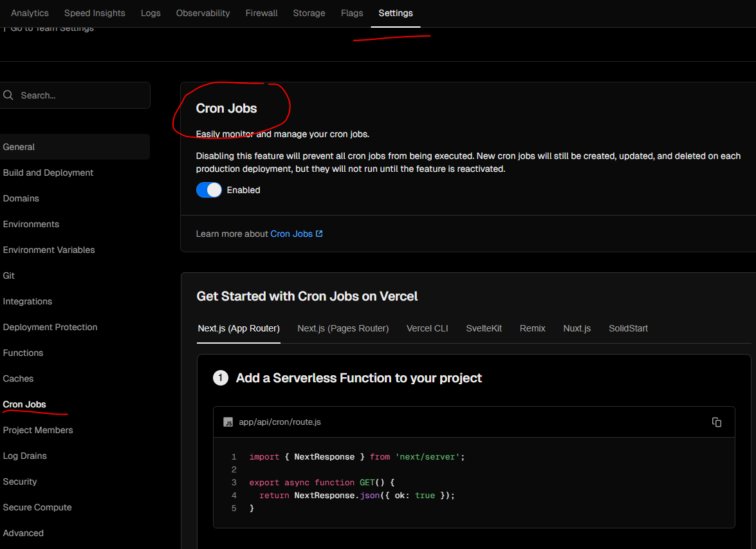Open the Analytics top navigation tab
The height and width of the screenshot is (549, 756).
[30, 13]
